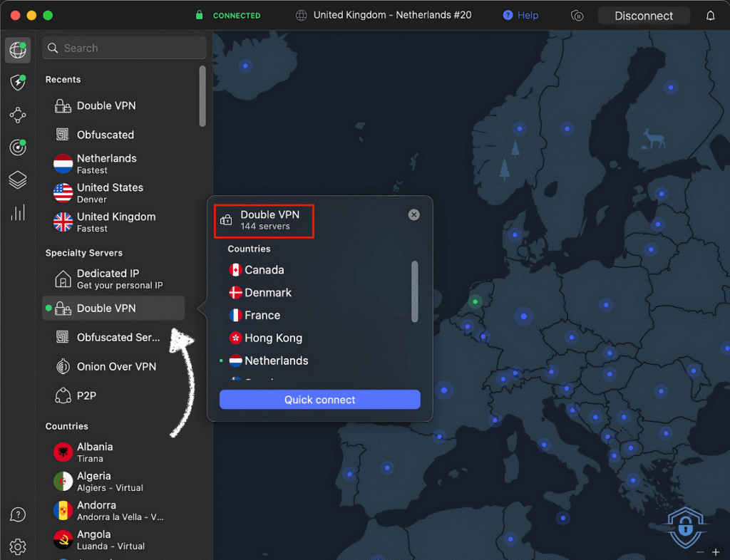The width and height of the screenshot is (730, 560).
Task: Open settings gear icon in sidebar
Action: coord(18,546)
